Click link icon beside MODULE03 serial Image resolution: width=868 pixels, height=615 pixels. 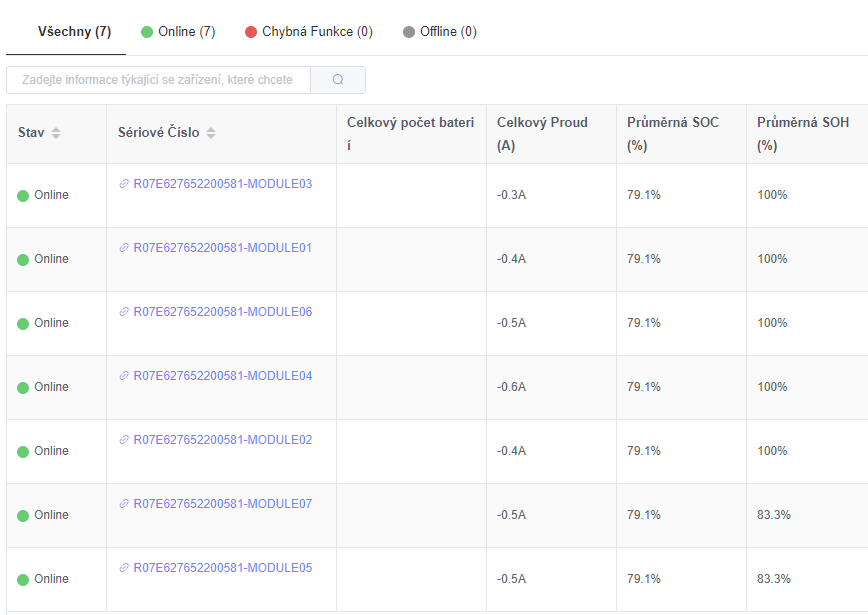[x=124, y=184]
